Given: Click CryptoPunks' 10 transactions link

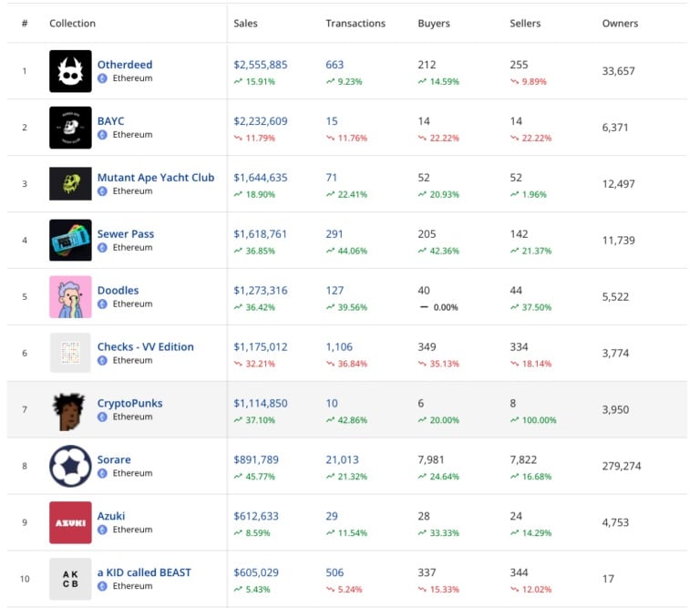Looking at the screenshot, I should [x=331, y=404].
